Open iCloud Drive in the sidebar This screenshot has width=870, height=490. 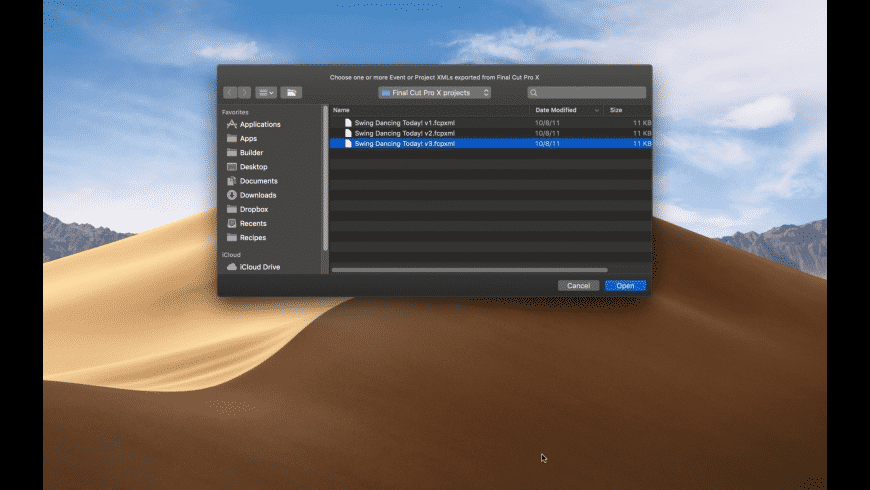pyautogui.click(x=259, y=267)
